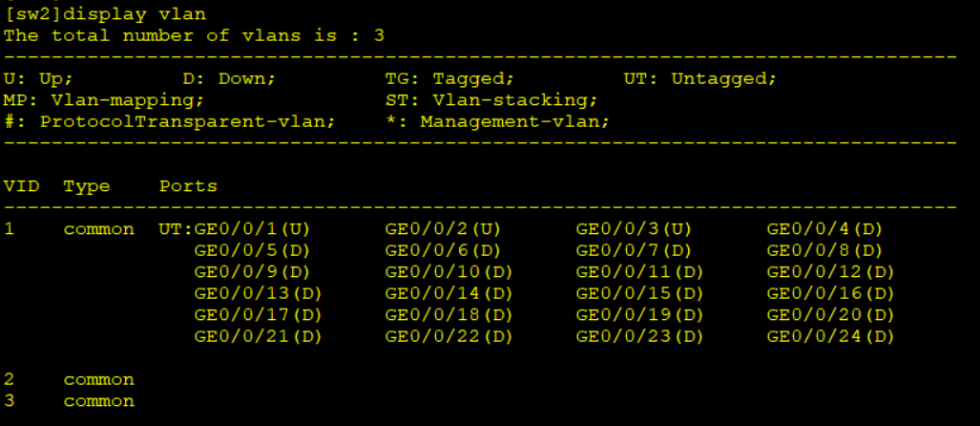Image resolution: width=980 pixels, height=426 pixels.
Task: Click the VLAN 2 'common' type text
Action: click(99, 379)
